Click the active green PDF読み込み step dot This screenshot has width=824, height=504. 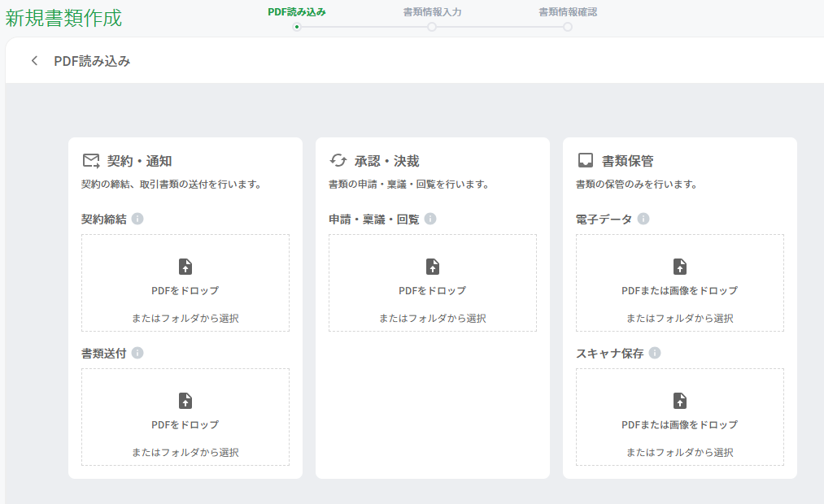(297, 27)
